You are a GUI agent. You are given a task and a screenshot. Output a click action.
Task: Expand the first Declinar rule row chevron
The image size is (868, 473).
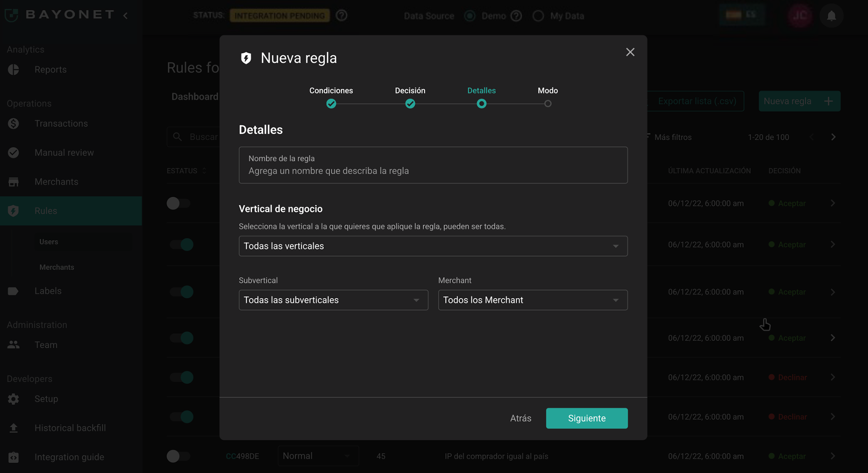[x=832, y=378]
